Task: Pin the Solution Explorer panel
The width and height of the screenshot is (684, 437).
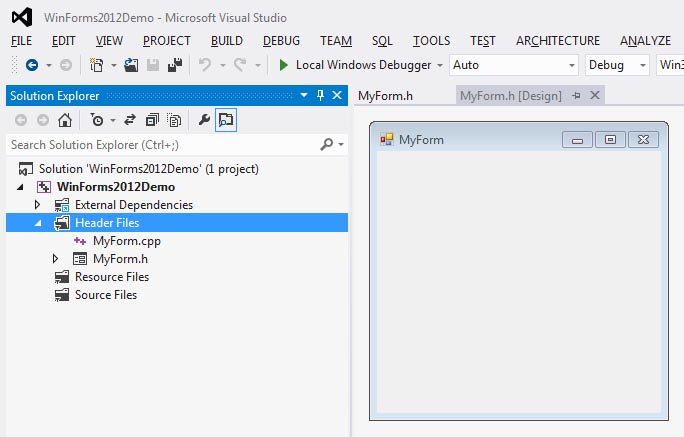Action: coord(321,95)
